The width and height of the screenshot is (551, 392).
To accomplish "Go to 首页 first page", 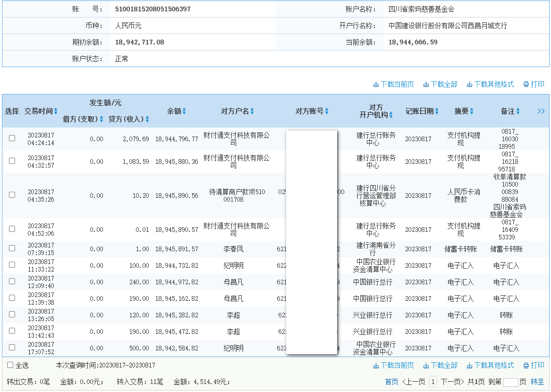I will (x=392, y=382).
